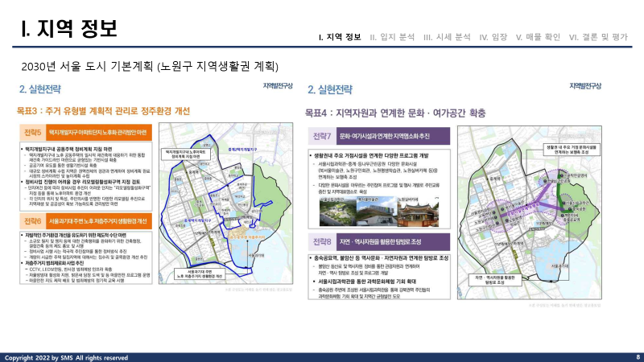644x362 pixels.
Task: Click the orange '과기대 주변 저층주거지' area label
Action: (x=246, y=237)
